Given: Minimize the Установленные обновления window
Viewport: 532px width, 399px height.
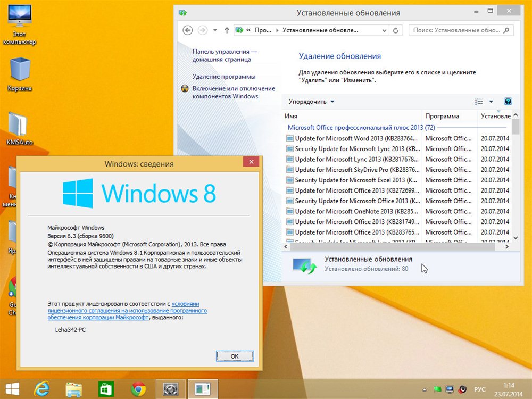Looking at the screenshot, I should tap(477, 11).
